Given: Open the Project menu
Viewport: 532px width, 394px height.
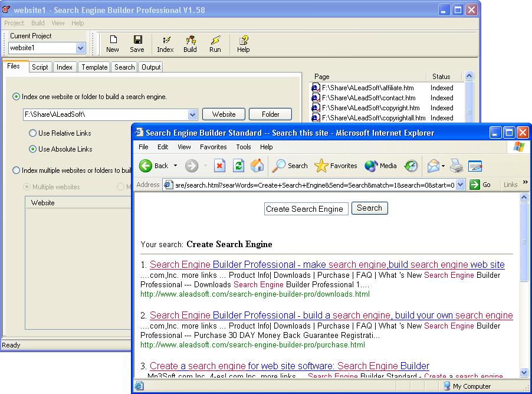Looking at the screenshot, I should (x=14, y=23).
